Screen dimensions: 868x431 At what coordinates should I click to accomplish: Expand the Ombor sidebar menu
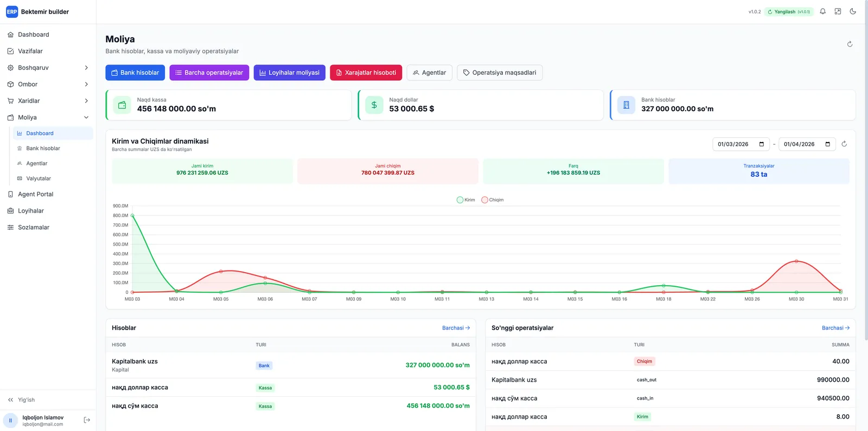pos(48,84)
